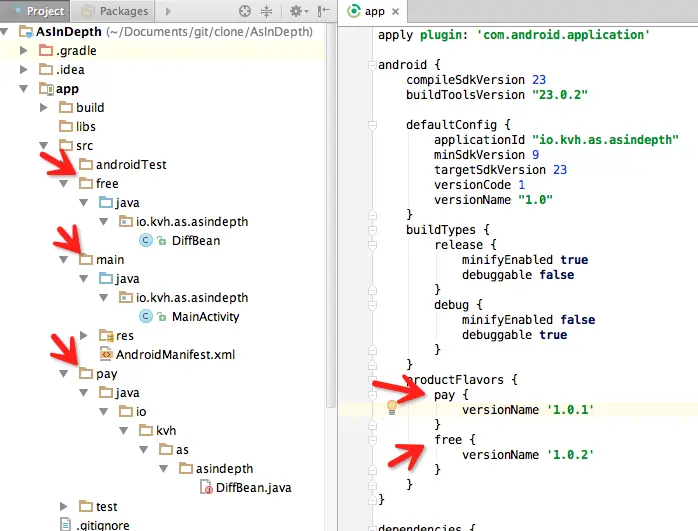Click 'debuggable true' in debug block
Viewport: 698px width, 531px height.
pos(515,335)
